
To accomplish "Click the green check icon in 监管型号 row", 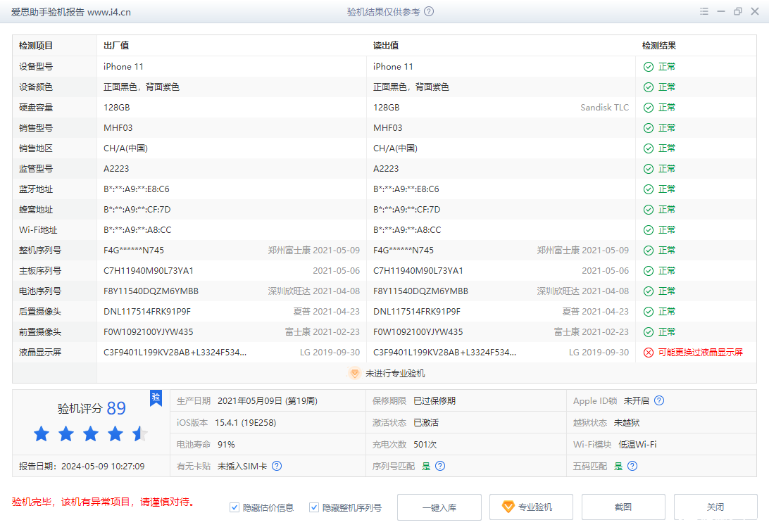I will (x=649, y=169).
